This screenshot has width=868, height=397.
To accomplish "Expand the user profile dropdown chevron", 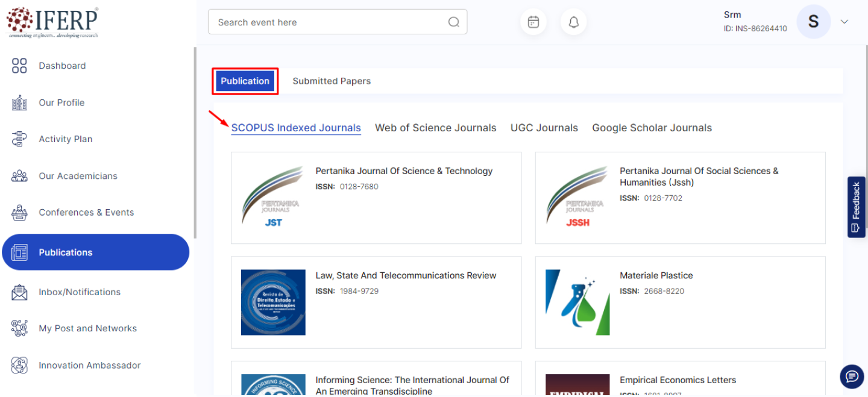I will point(844,22).
